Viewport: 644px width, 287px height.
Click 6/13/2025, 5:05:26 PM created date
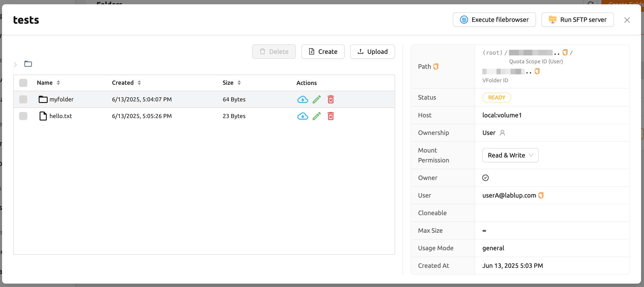tap(142, 116)
